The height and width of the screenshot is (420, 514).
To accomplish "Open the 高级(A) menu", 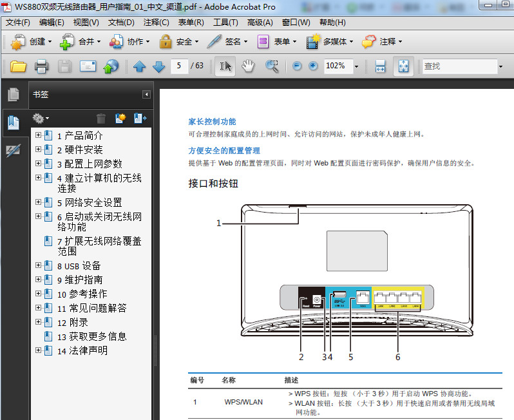I will tap(260, 23).
